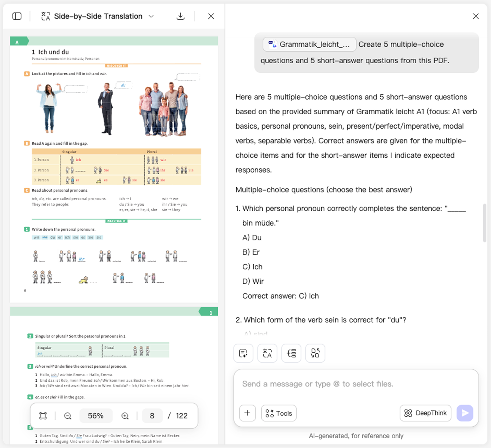The image size is (491, 448).
Task: Click the translation mode icon in header
Action: coord(46,16)
